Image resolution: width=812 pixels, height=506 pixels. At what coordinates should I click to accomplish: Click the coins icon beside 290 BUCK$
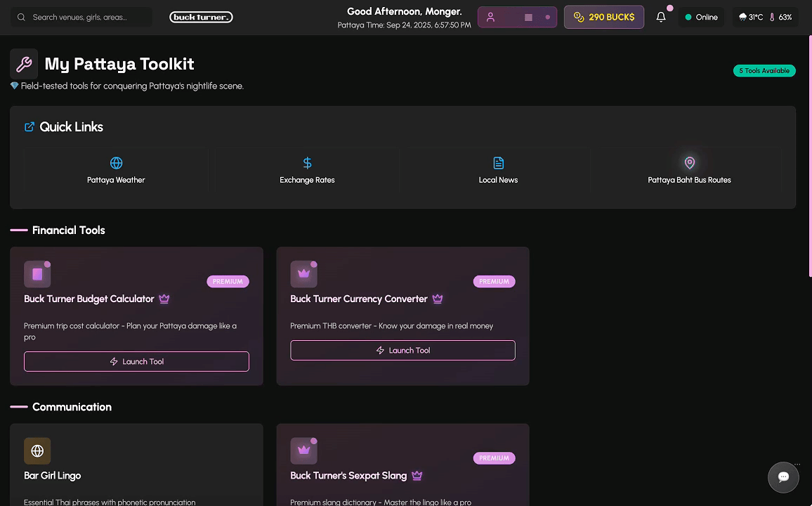(x=579, y=17)
